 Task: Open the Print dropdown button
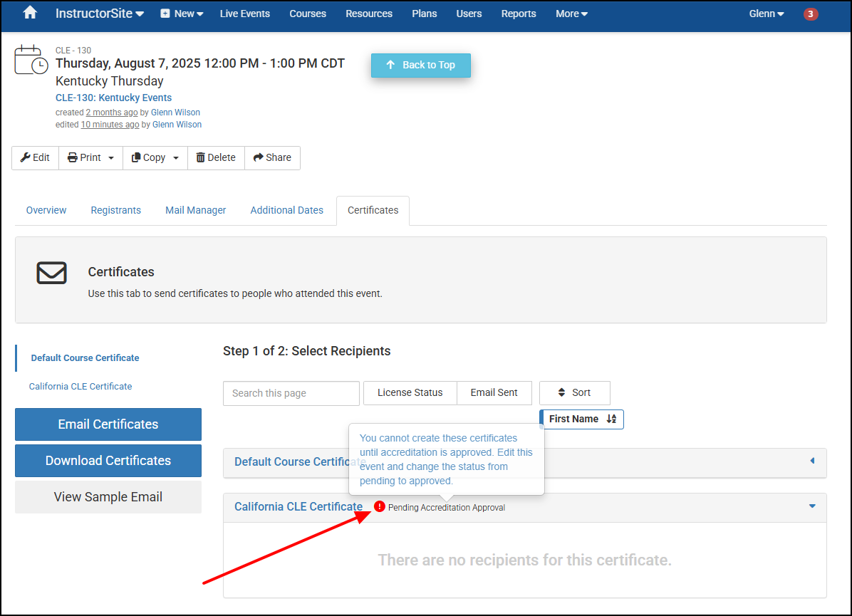click(90, 157)
